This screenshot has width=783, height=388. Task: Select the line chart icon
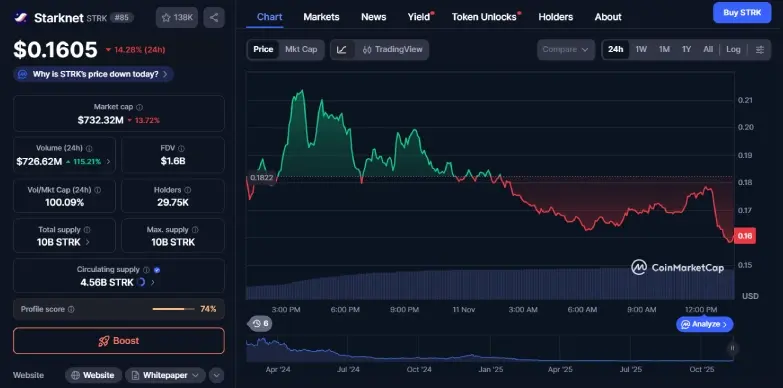point(342,49)
